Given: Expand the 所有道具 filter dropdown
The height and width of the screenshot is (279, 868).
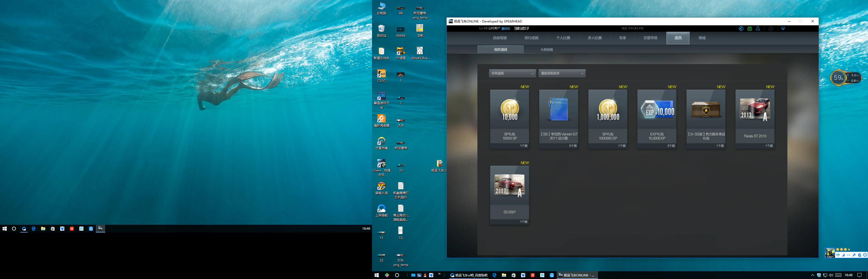Looking at the screenshot, I should (512, 73).
